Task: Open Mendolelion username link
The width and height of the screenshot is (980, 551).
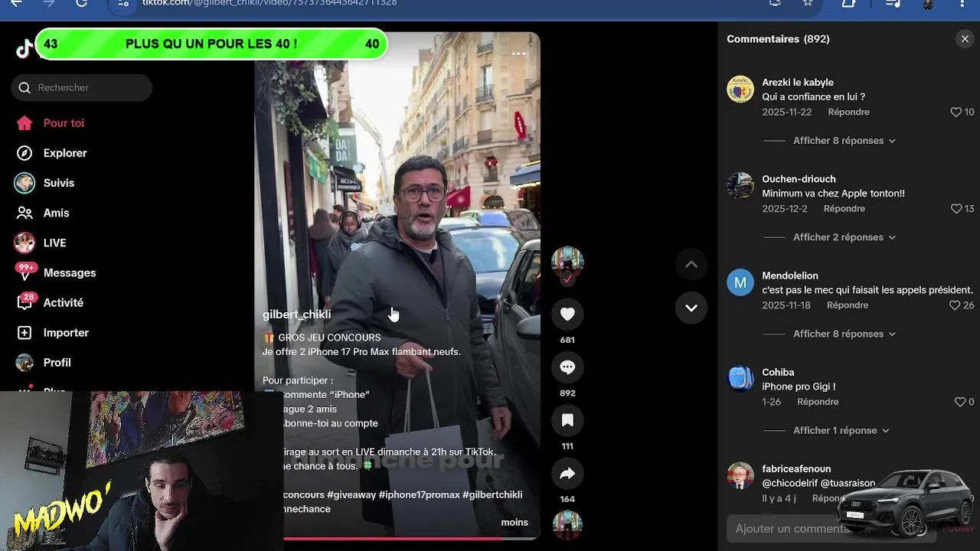Action: point(790,275)
